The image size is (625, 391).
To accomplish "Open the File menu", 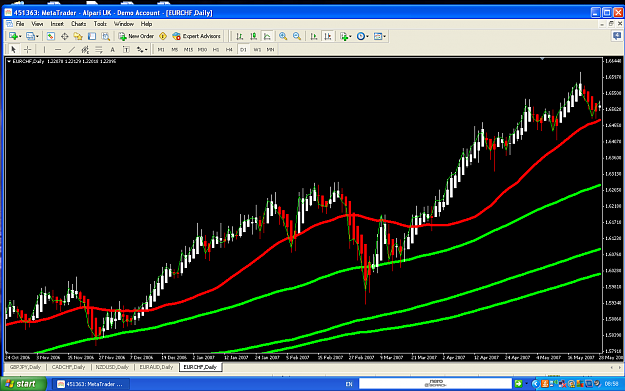I will pyautogui.click(x=20, y=24).
